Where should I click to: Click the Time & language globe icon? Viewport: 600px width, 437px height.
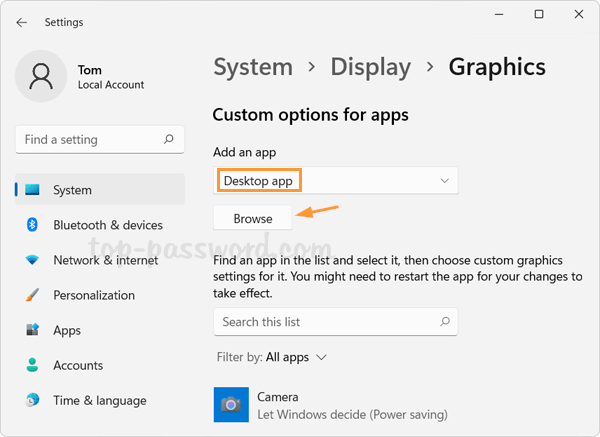click(x=32, y=400)
